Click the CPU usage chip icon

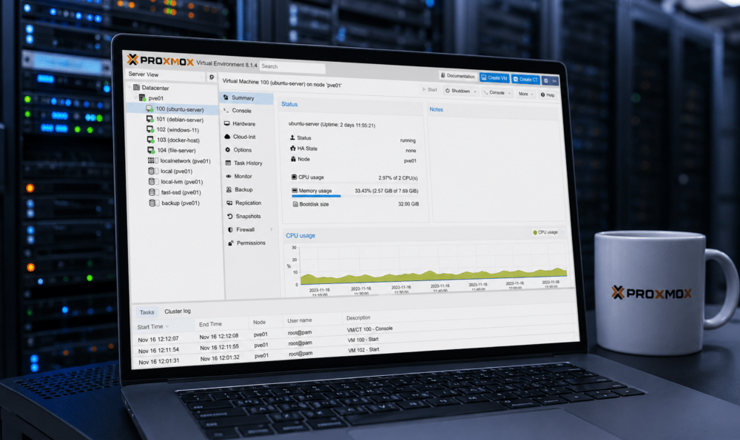[294, 177]
